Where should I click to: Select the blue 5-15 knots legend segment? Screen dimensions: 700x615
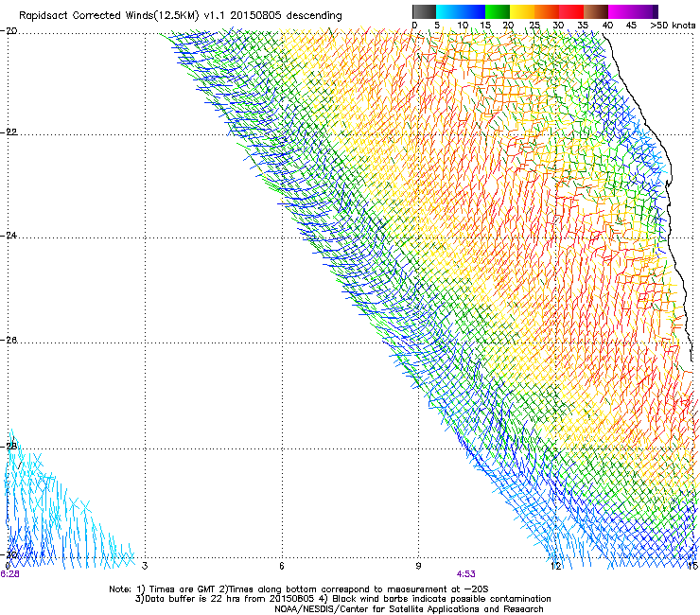[461, 11]
